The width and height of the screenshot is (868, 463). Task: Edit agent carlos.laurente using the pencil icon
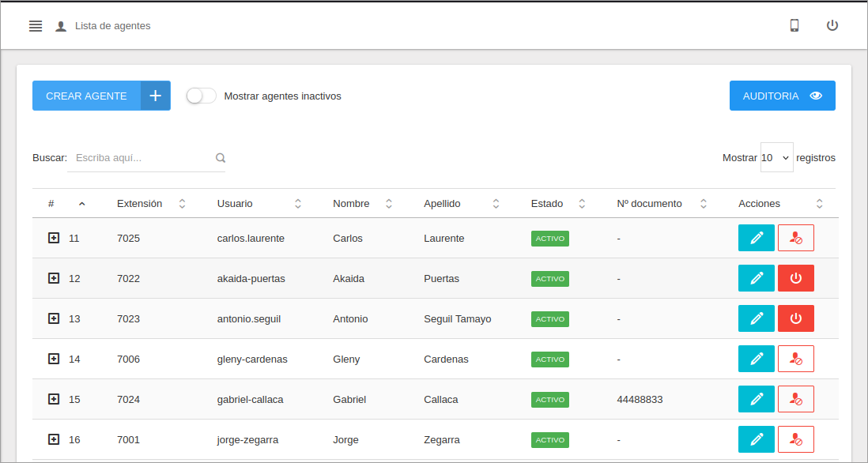coord(756,237)
